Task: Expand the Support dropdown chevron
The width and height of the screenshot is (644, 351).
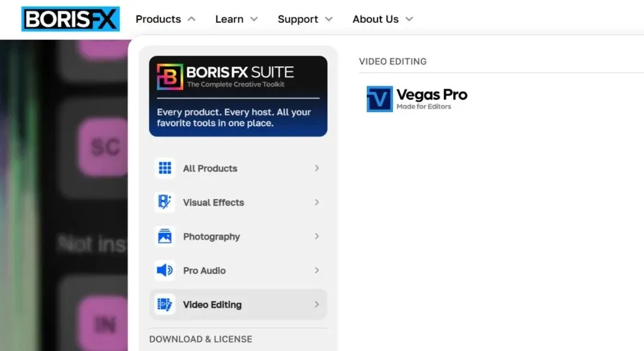Action: tap(329, 19)
